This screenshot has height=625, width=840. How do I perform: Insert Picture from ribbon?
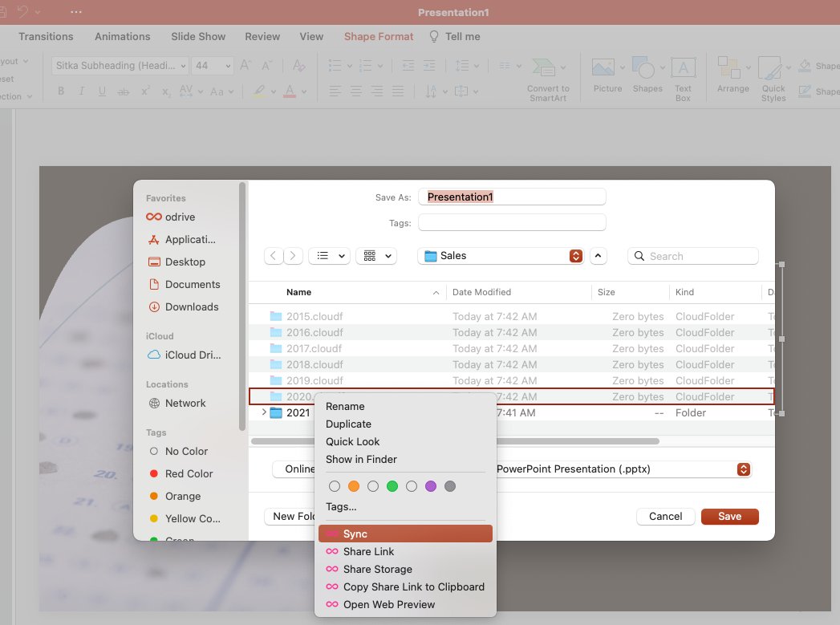607,75
